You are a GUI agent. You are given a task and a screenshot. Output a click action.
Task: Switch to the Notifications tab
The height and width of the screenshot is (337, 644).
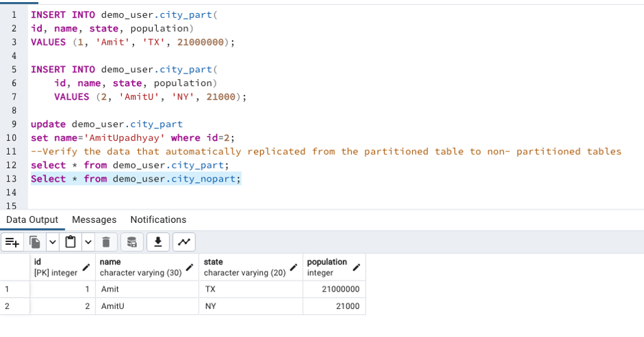158,219
